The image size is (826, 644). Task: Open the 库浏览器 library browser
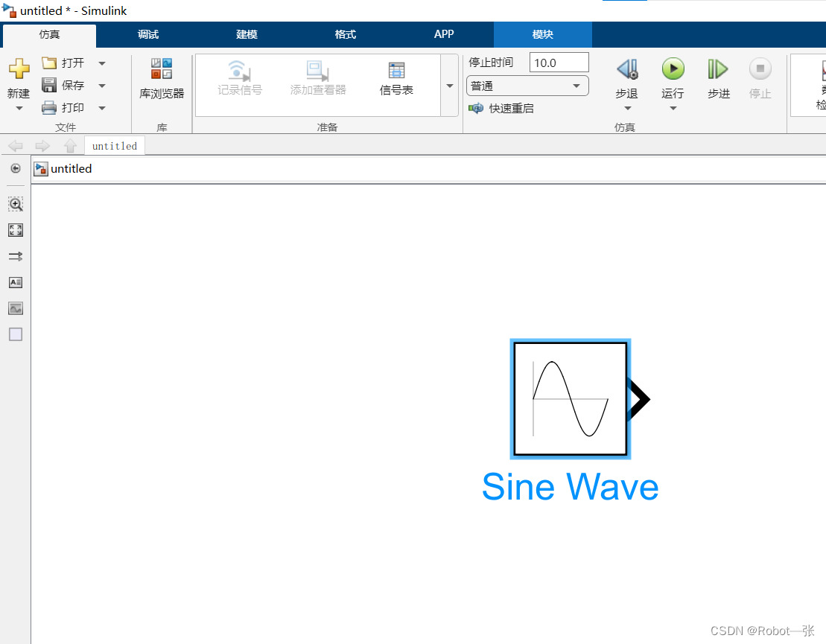pos(162,79)
